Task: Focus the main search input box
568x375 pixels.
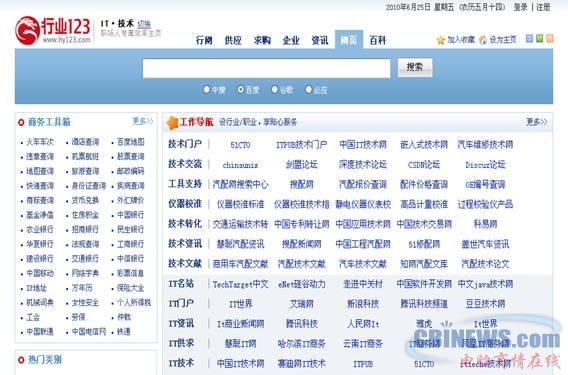Action: coord(267,68)
